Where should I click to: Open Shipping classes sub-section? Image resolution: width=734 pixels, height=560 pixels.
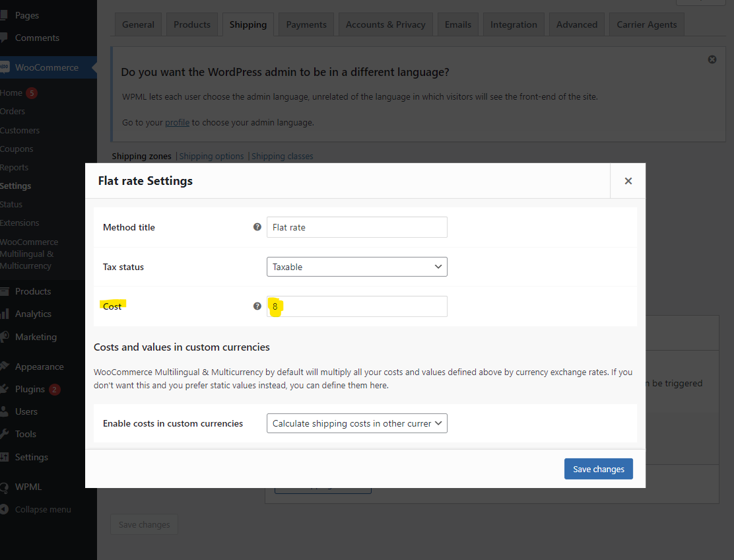(x=283, y=156)
